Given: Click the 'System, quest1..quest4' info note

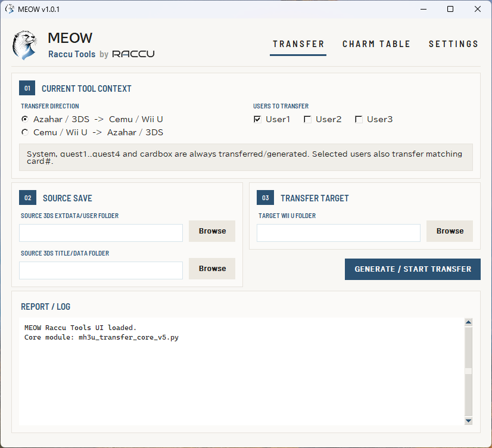Looking at the screenshot, I should coord(246,157).
